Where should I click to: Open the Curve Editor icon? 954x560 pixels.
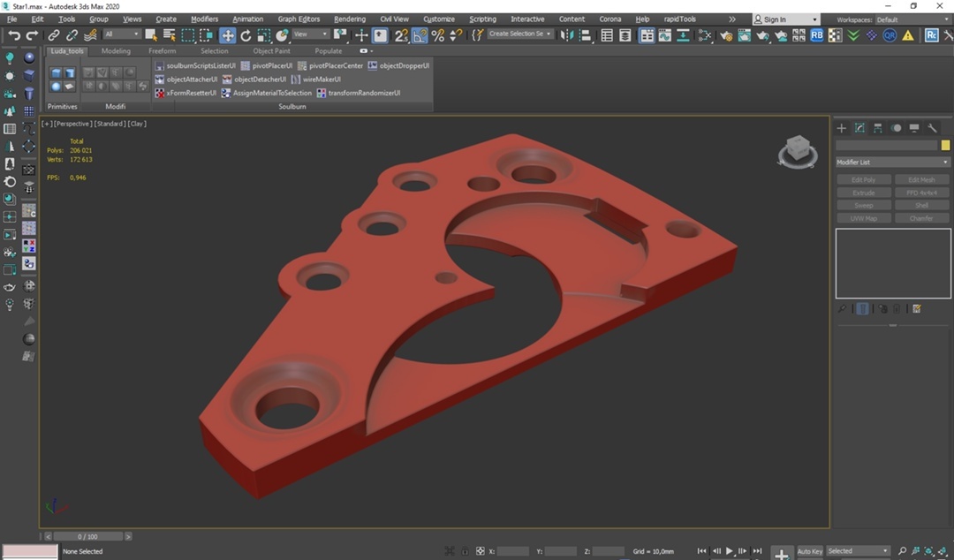pyautogui.click(x=664, y=35)
